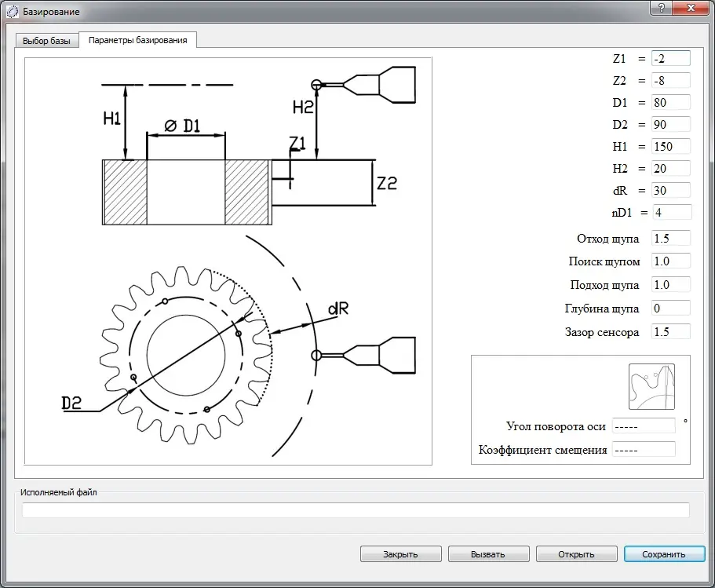715x588 pixels.
Task: Click the dR input showing 30
Action: pyautogui.click(x=670, y=190)
